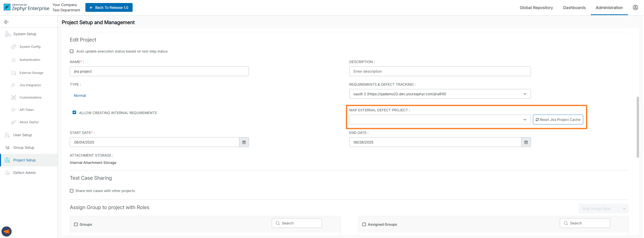Viewport: 644px width, 238px height.
Task: Open the Bulk Assign Role dropdown
Action: coord(603,209)
